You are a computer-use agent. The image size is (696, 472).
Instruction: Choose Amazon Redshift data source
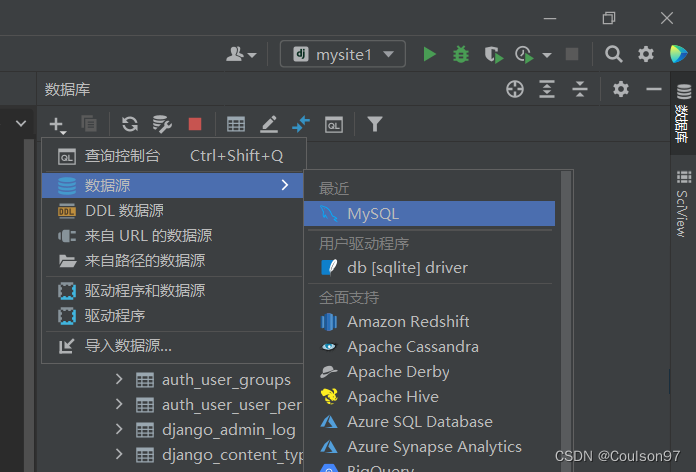(x=430, y=321)
